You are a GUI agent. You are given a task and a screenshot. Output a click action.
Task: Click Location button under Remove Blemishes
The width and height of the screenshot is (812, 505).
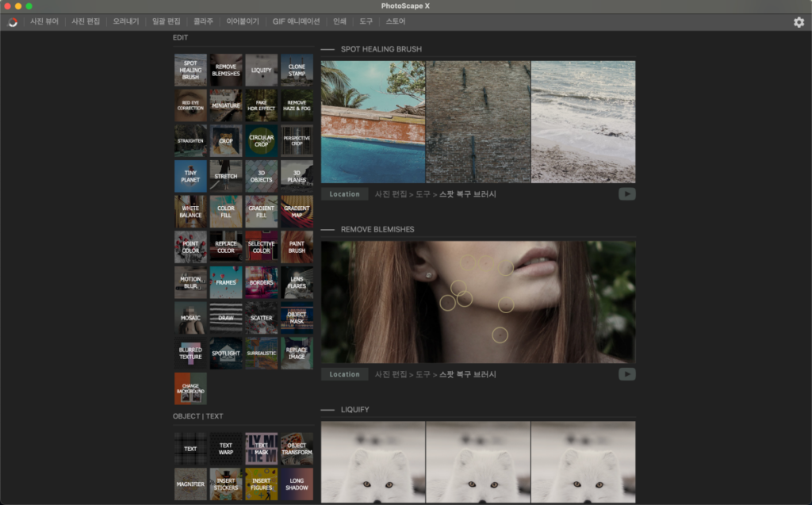[x=344, y=374]
